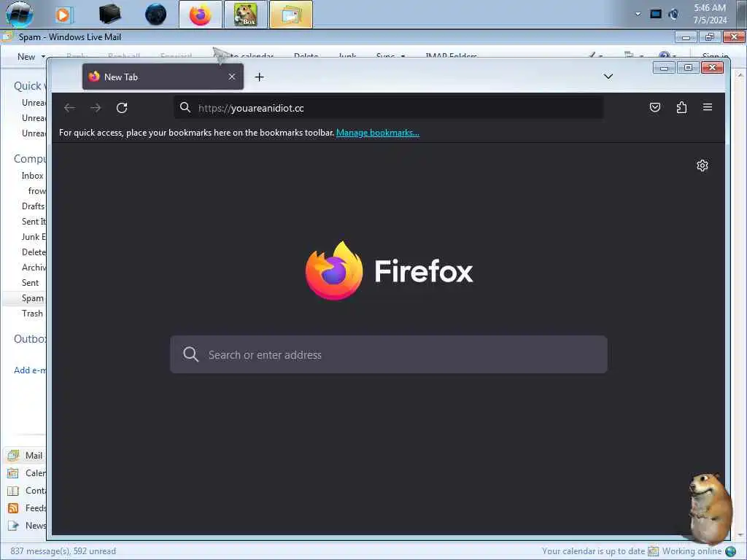The height and width of the screenshot is (560, 747).
Task: Go back in Firefox navigation
Action: [69, 108]
